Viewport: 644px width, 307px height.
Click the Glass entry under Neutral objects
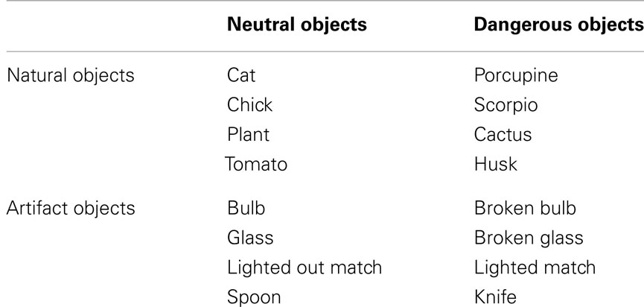point(250,238)
